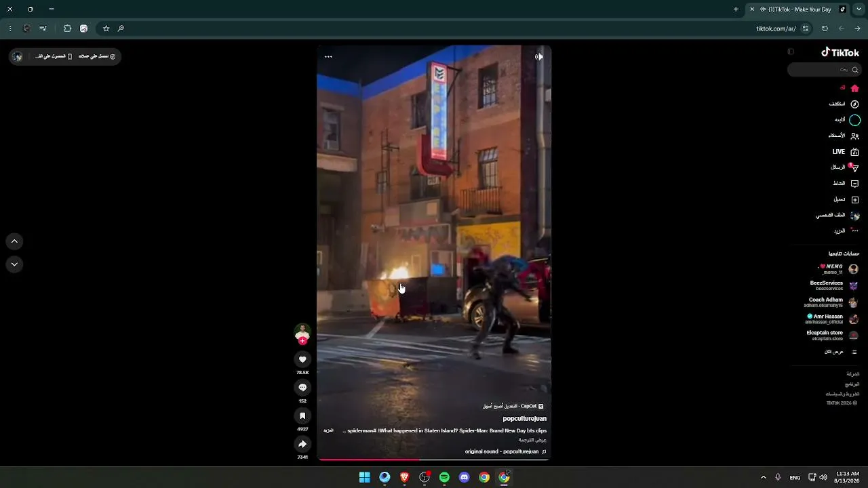868x488 pixels.
Task: Click the #spiderman caption text
Action: (x=361, y=430)
